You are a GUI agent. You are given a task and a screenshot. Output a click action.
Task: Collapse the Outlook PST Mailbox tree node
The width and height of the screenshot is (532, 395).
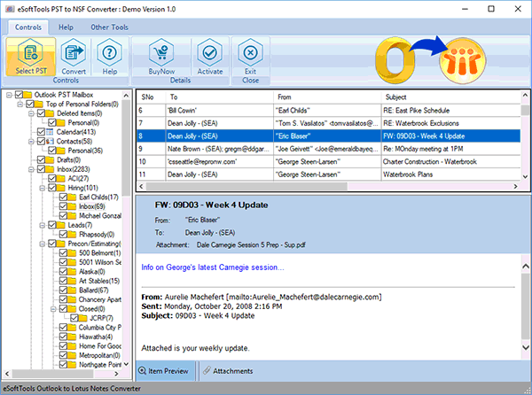coord(9,95)
